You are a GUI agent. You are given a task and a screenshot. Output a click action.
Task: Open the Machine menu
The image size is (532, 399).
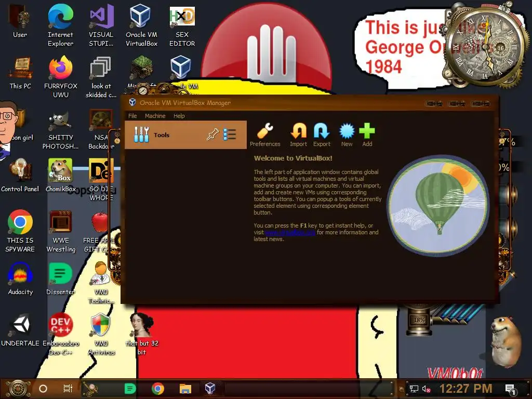coord(155,116)
